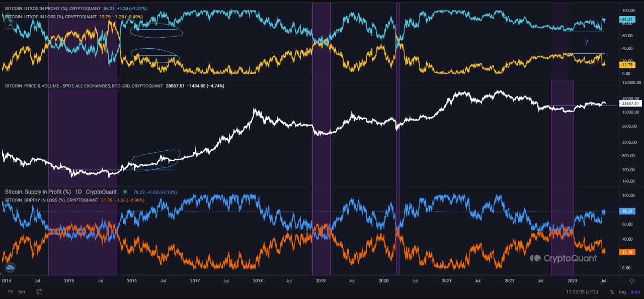Click the 78.22 axis value label
Image resolution: width=644 pixels, height=299 pixels.
click(x=627, y=211)
